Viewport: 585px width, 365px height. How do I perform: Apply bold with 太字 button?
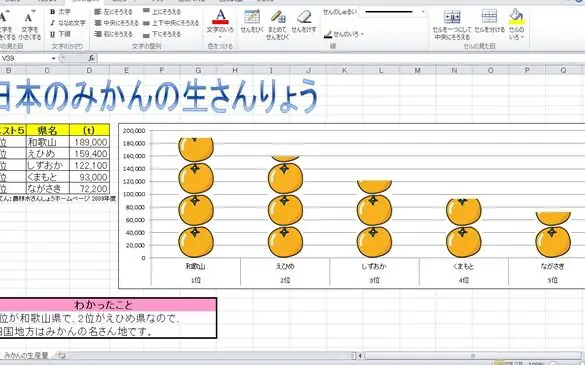pos(60,12)
